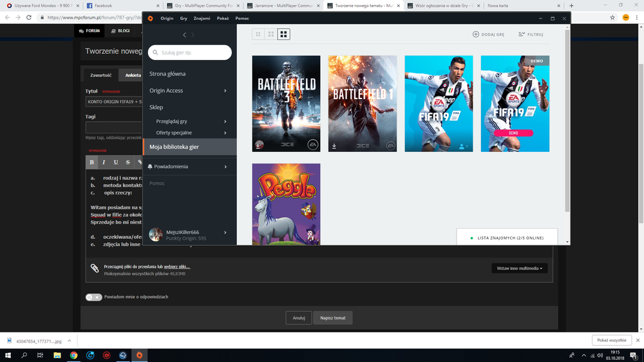The height and width of the screenshot is (362, 644).
Task: Toggle Powiadom mnie o odpowiedziach switch
Action: (93, 297)
